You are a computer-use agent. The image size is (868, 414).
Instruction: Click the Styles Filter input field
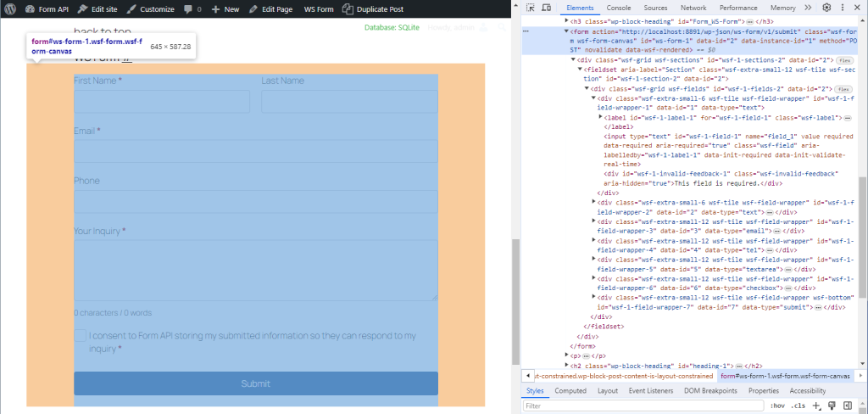(644, 406)
